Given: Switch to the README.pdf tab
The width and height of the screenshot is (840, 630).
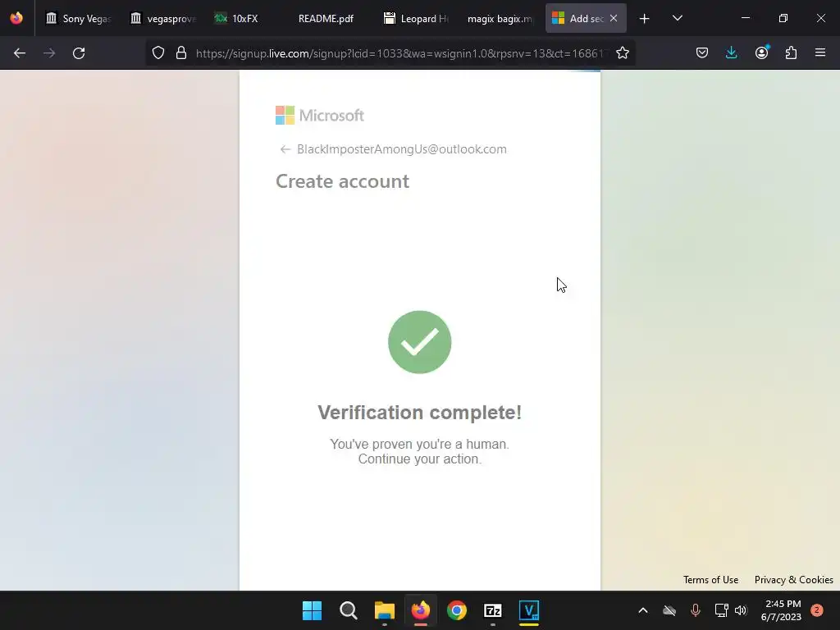Looking at the screenshot, I should pos(326,19).
